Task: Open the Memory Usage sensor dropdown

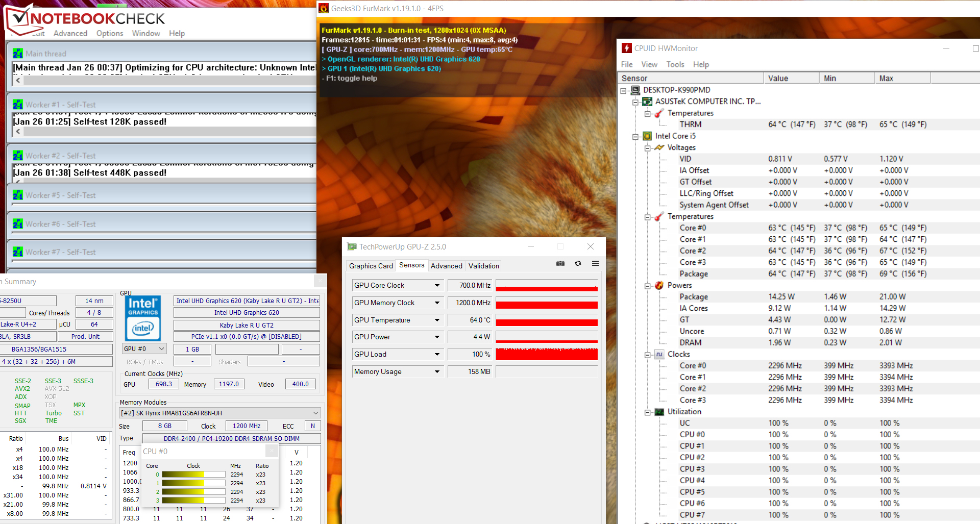Action: [x=437, y=371]
